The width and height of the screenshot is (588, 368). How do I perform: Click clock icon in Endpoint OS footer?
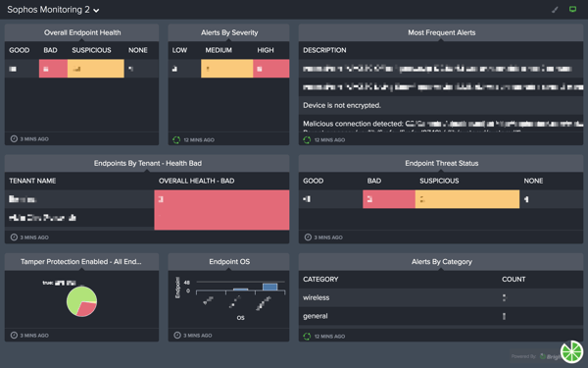point(177,336)
